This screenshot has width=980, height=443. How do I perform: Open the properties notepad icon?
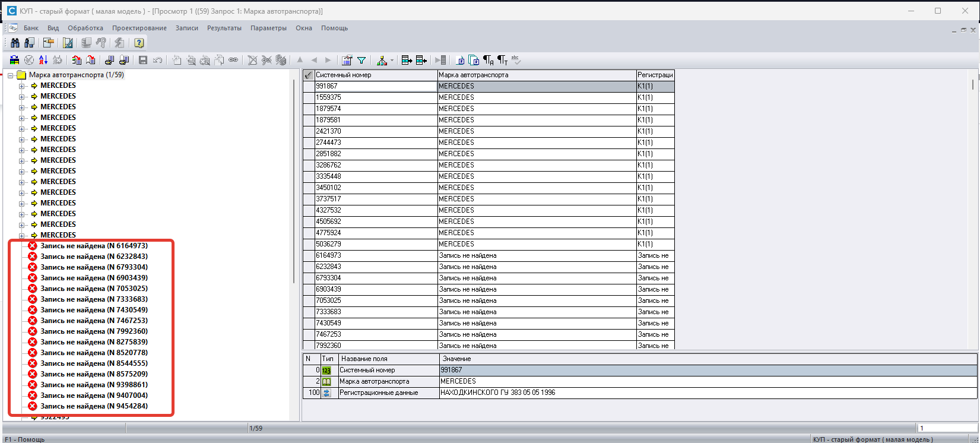click(347, 60)
